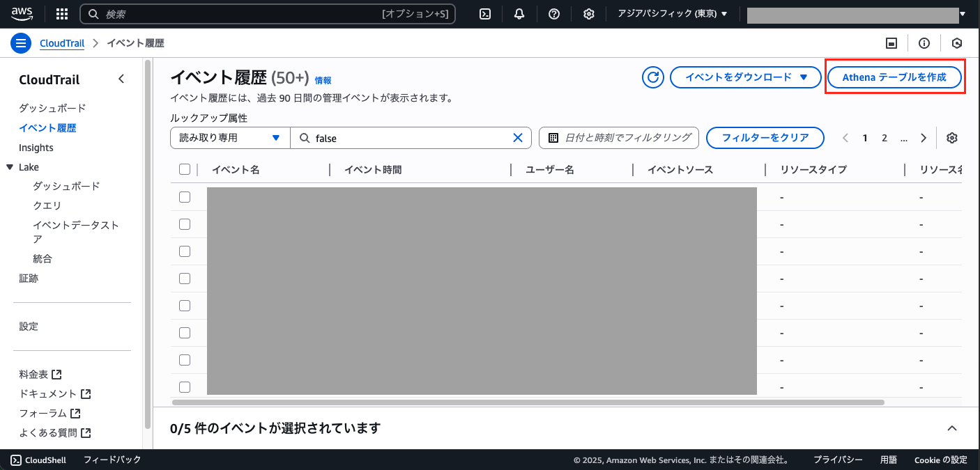The width and height of the screenshot is (980, 470).
Task: Toggle the hamburger navigation menu
Action: [x=21, y=43]
